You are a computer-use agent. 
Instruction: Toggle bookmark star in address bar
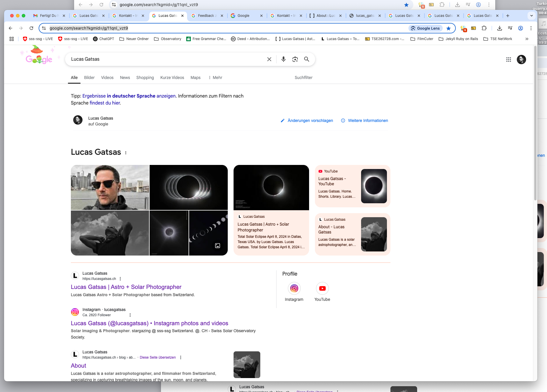449,28
